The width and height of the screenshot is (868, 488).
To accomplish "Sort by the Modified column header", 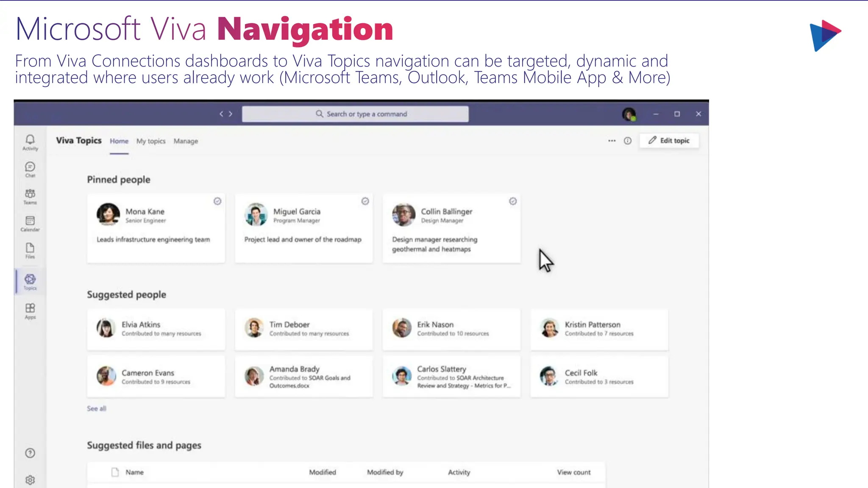I will tap(323, 472).
